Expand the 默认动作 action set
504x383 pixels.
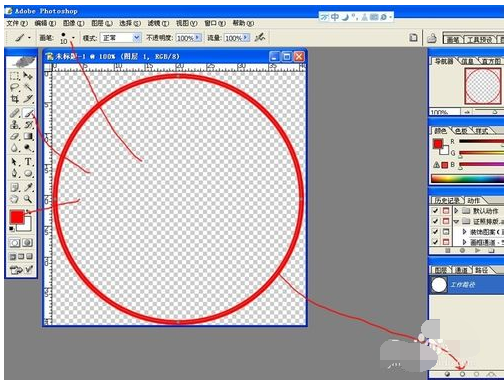coord(456,211)
